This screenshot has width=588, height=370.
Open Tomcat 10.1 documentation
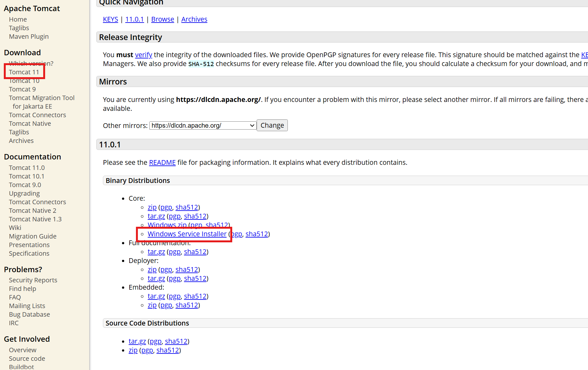tap(26, 176)
